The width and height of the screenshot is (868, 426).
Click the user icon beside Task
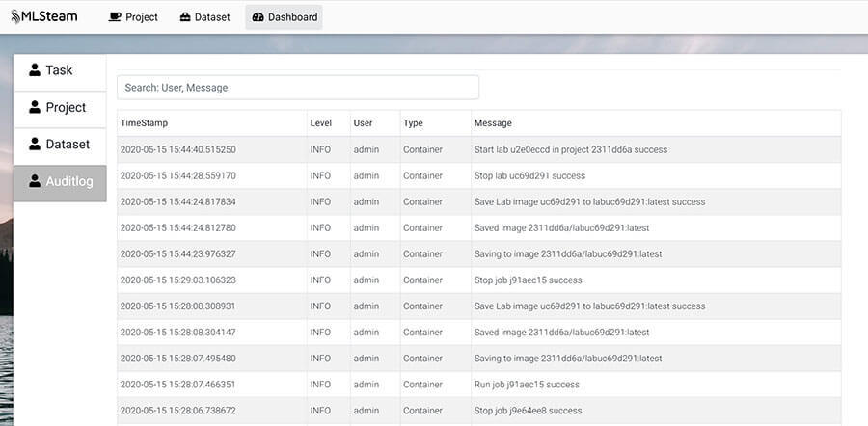(x=35, y=70)
